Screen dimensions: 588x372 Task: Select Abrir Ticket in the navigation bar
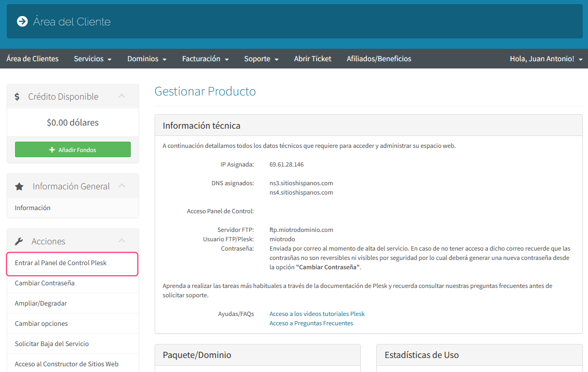tap(312, 59)
